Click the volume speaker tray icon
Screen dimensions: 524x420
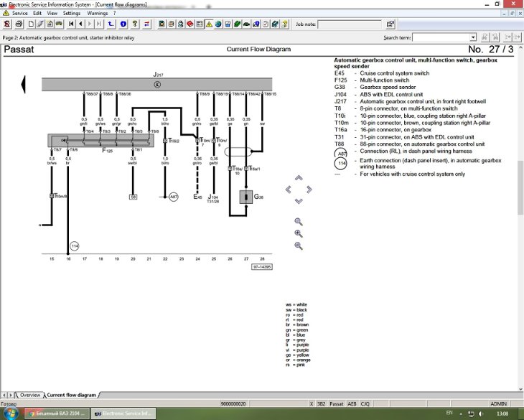[x=481, y=414]
